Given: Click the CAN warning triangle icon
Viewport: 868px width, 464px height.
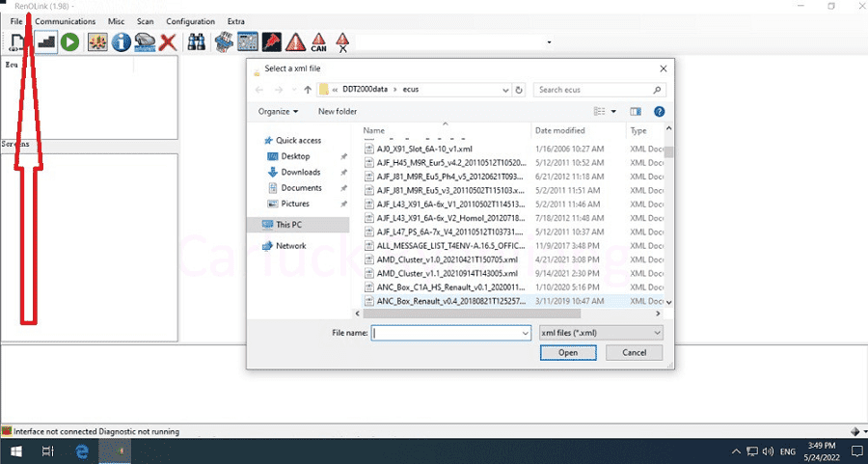Looking at the screenshot, I should (319, 42).
